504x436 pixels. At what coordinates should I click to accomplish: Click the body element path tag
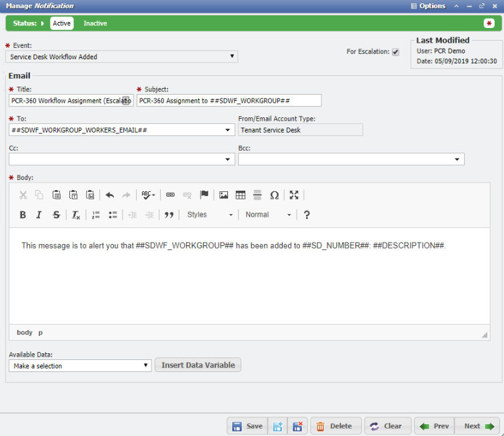coord(24,332)
